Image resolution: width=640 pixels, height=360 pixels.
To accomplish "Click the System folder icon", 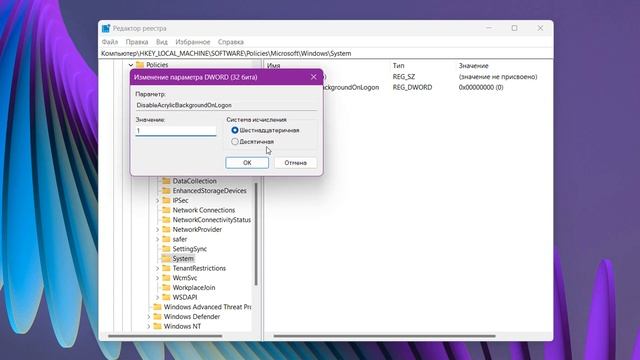I will click(x=166, y=258).
